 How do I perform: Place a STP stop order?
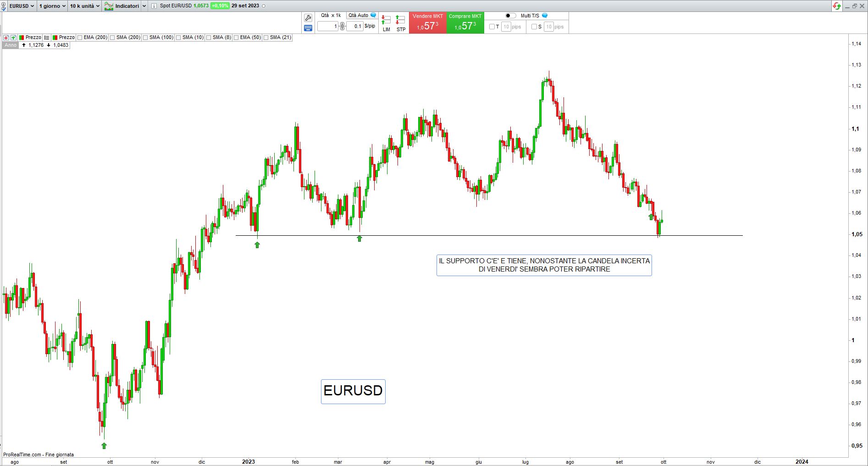pos(401,23)
